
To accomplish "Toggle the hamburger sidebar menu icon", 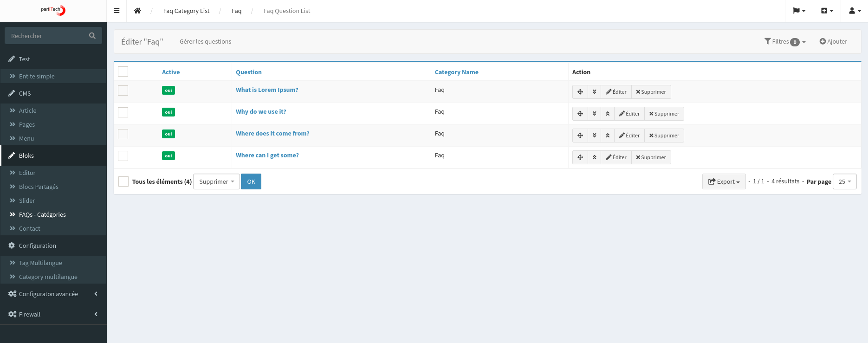I will [117, 11].
